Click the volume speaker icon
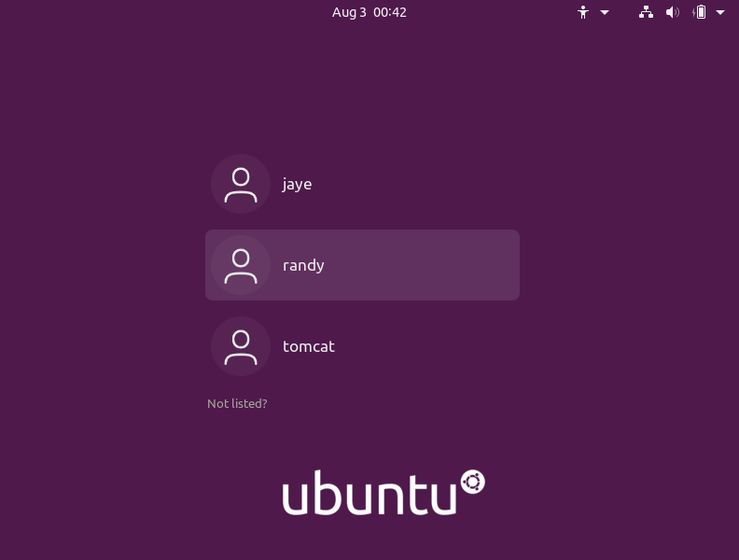The height and width of the screenshot is (560, 739). pyautogui.click(x=672, y=12)
